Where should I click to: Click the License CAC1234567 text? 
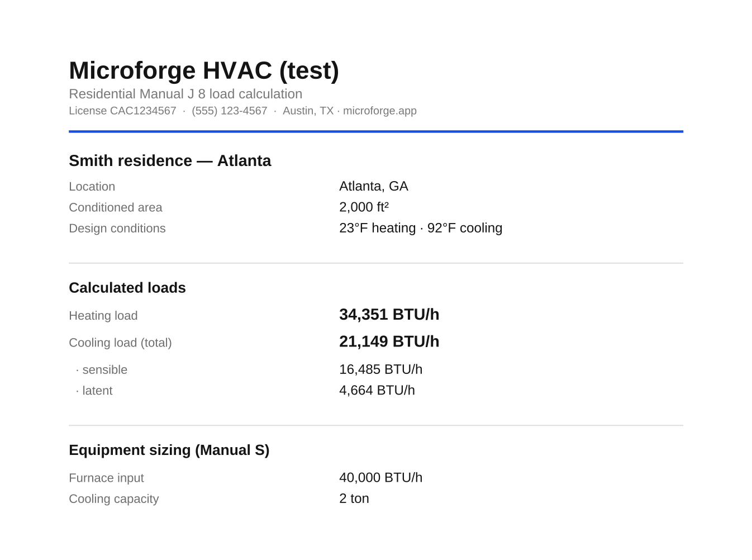pyautogui.click(x=122, y=111)
